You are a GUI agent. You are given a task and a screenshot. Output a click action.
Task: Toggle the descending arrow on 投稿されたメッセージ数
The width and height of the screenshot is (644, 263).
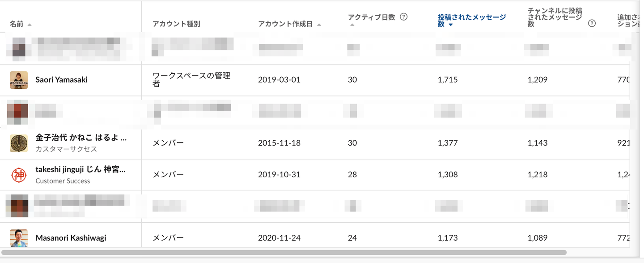coord(450,25)
